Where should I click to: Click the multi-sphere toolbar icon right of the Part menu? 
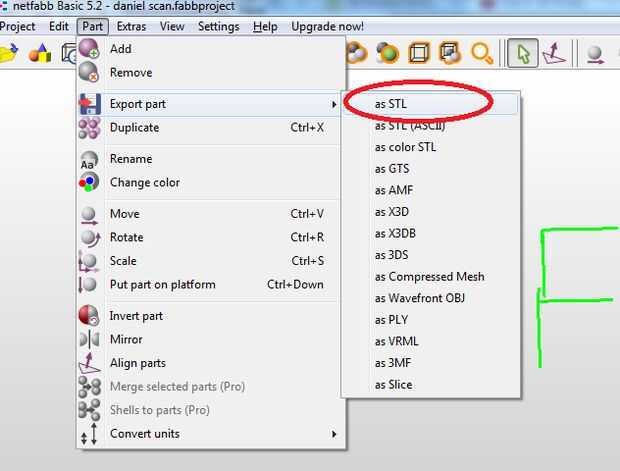[357, 53]
